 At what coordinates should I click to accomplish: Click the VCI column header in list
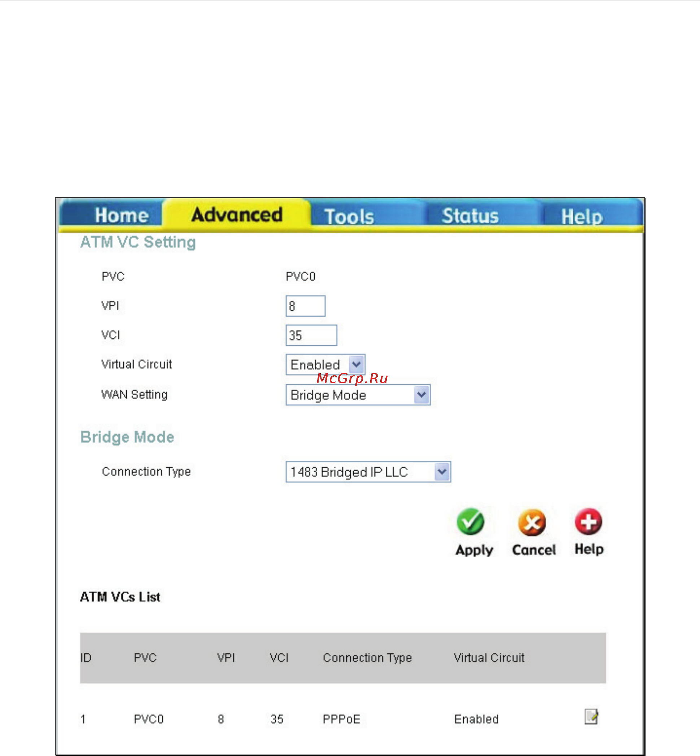(279, 657)
